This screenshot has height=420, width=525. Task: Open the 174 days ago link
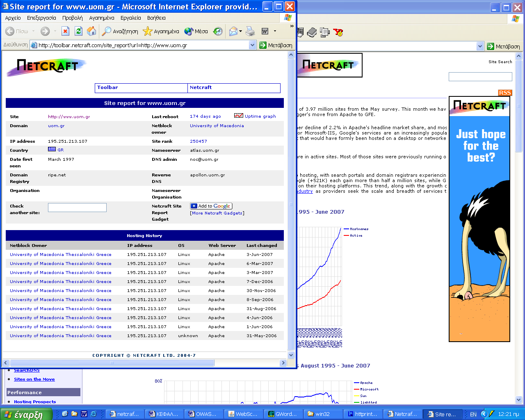pyautogui.click(x=205, y=116)
